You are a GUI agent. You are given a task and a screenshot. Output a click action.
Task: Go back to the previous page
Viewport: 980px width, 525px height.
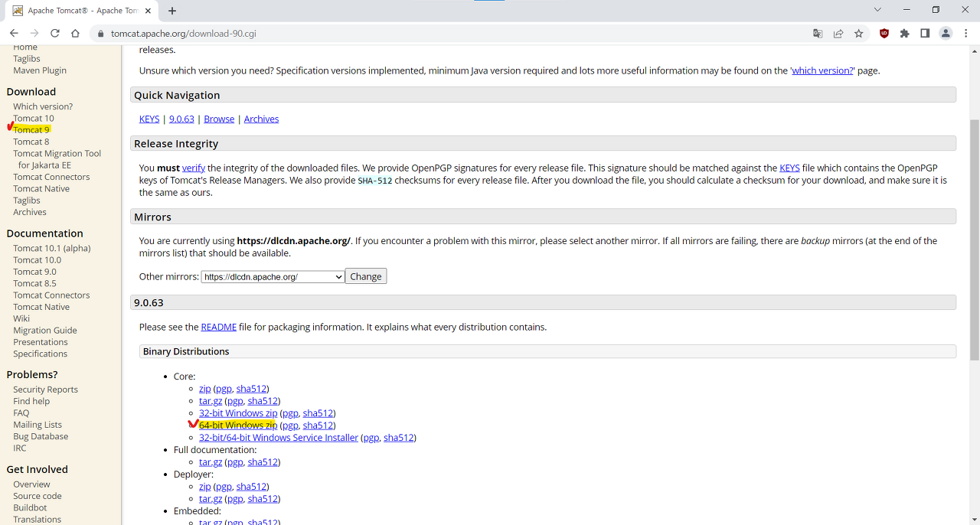coord(14,33)
